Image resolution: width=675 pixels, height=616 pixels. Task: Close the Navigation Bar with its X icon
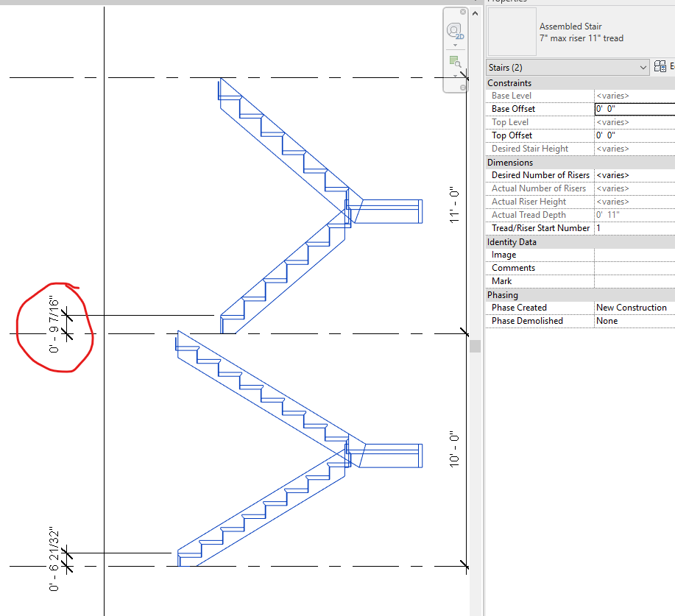pyautogui.click(x=463, y=12)
